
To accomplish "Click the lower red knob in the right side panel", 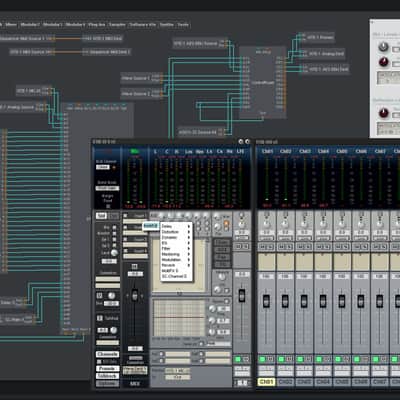I will [x=383, y=113].
